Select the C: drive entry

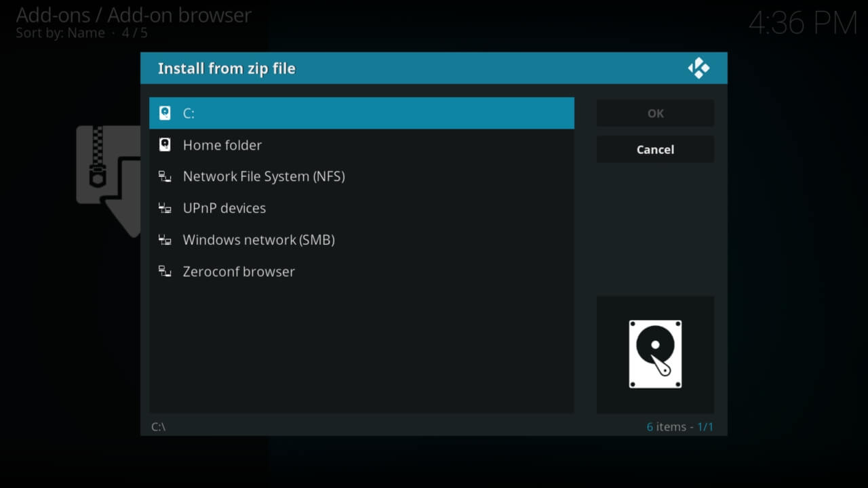tap(361, 113)
